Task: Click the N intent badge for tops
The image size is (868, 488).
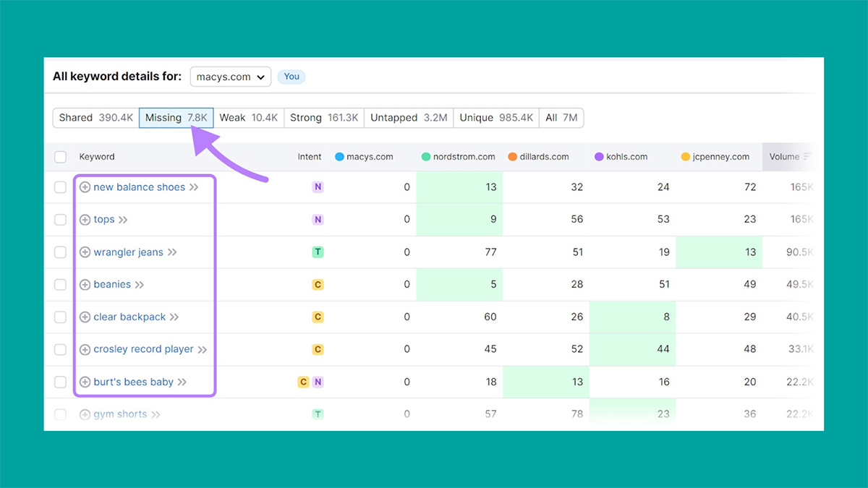Action: click(318, 220)
